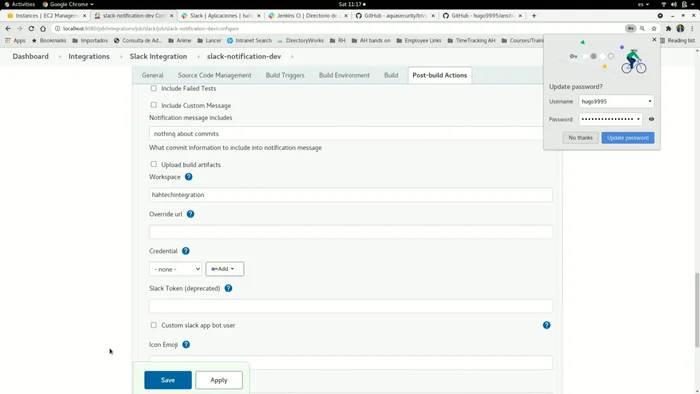
Task: Click Update password button
Action: (628, 138)
